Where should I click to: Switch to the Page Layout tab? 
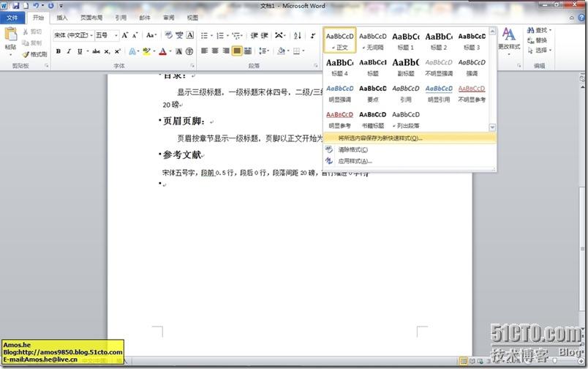(x=91, y=18)
